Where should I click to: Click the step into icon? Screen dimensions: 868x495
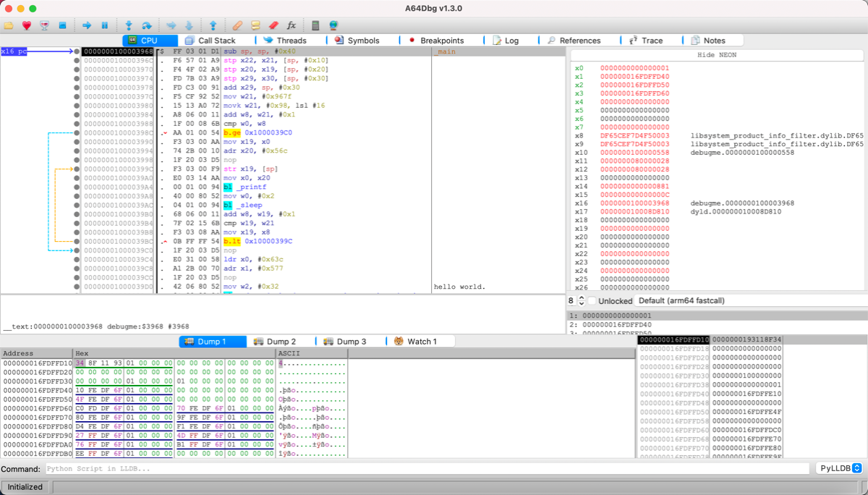point(129,25)
